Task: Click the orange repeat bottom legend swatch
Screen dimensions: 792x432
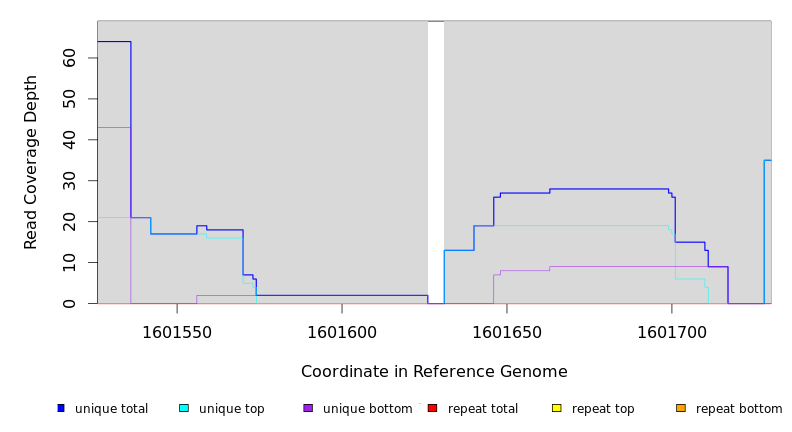Action: (x=681, y=408)
